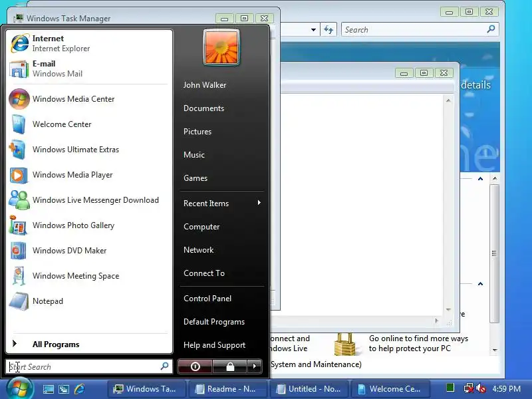Open Pictures folder link
Viewport: 532px width, 399px height.
198,132
